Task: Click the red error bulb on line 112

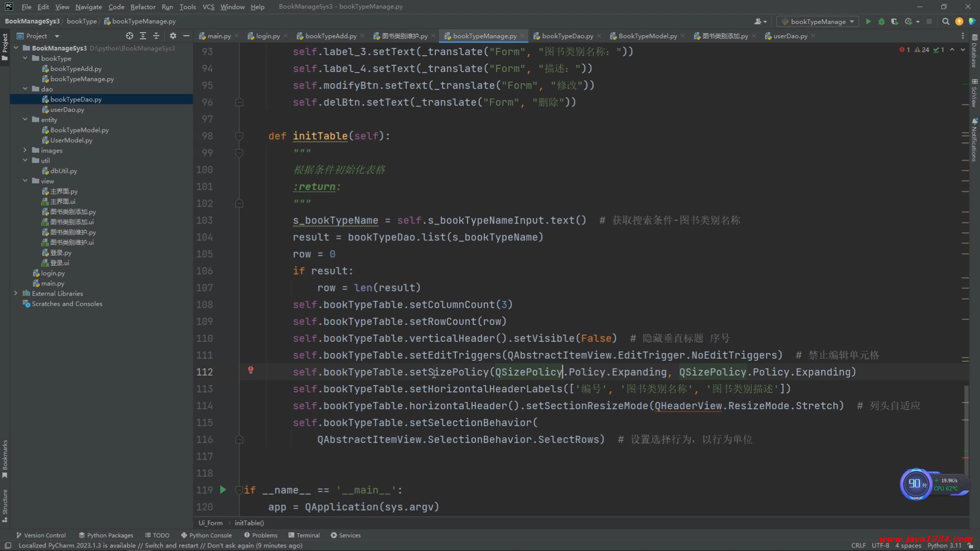Action: point(251,370)
